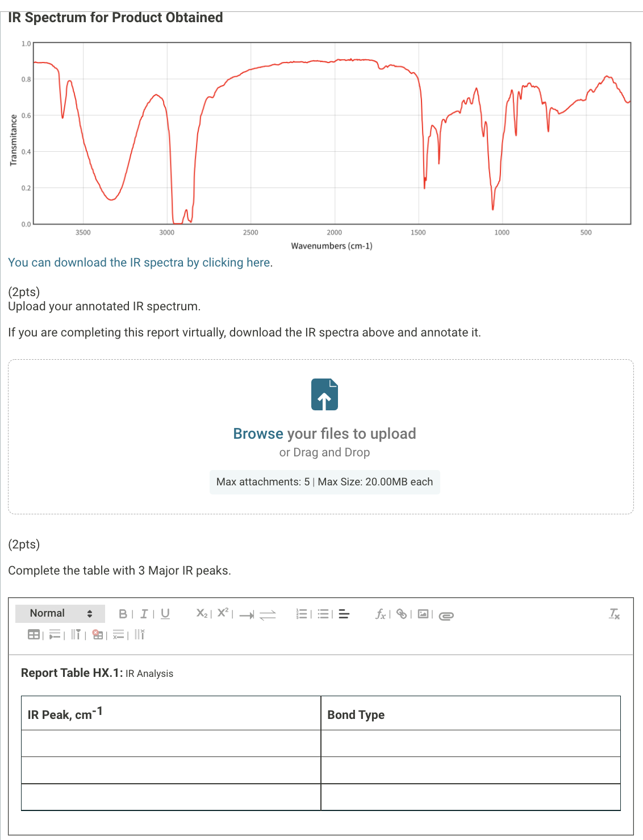Click Browse to upload annotated spectrum
Viewport: 643px width, 840px height.
coord(258,434)
